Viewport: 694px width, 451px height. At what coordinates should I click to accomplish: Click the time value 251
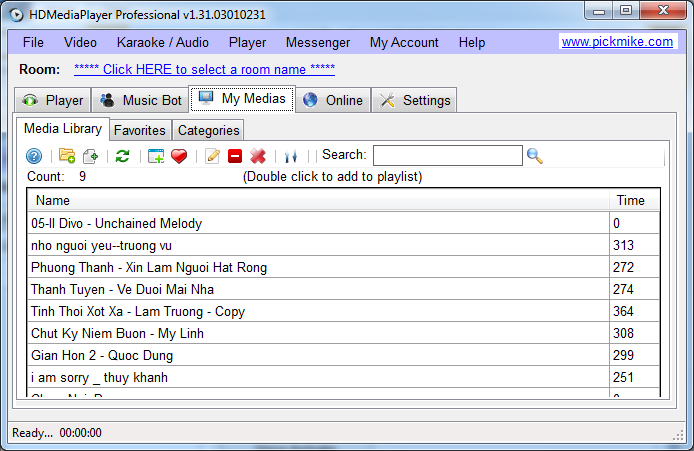[x=623, y=377]
